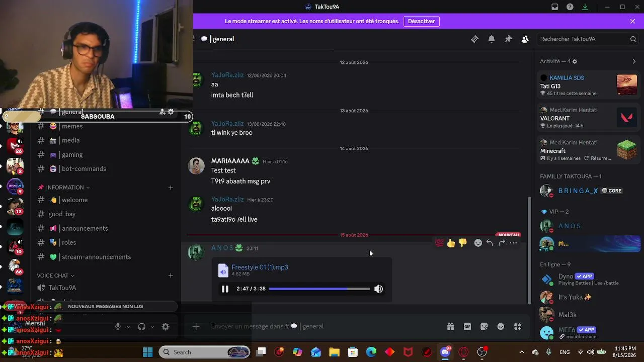Screen dimensions: 644x362
Task: Seek in the Freestyle 01 audio progress bar
Action: click(319, 289)
